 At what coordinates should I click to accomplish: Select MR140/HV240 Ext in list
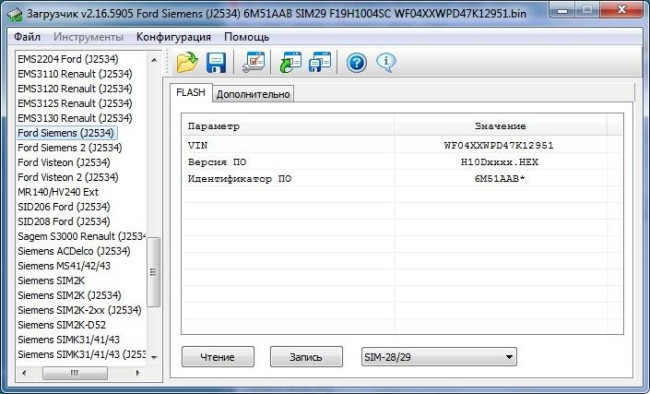coord(58,192)
